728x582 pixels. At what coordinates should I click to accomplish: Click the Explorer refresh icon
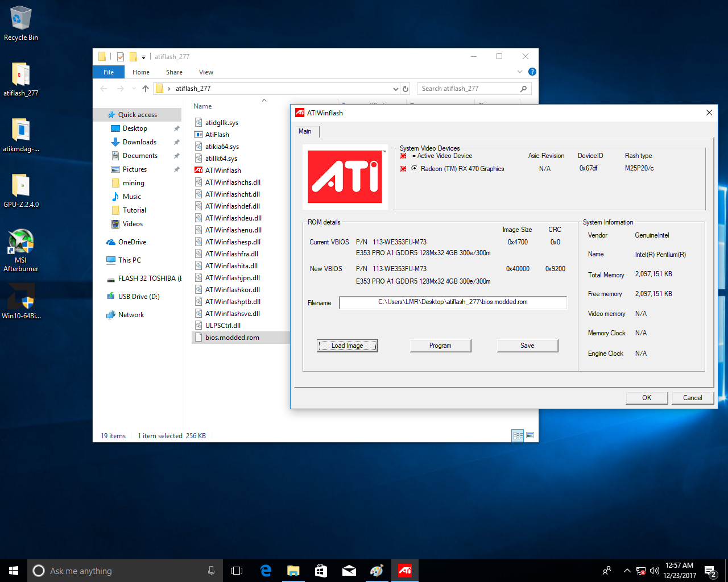point(406,89)
